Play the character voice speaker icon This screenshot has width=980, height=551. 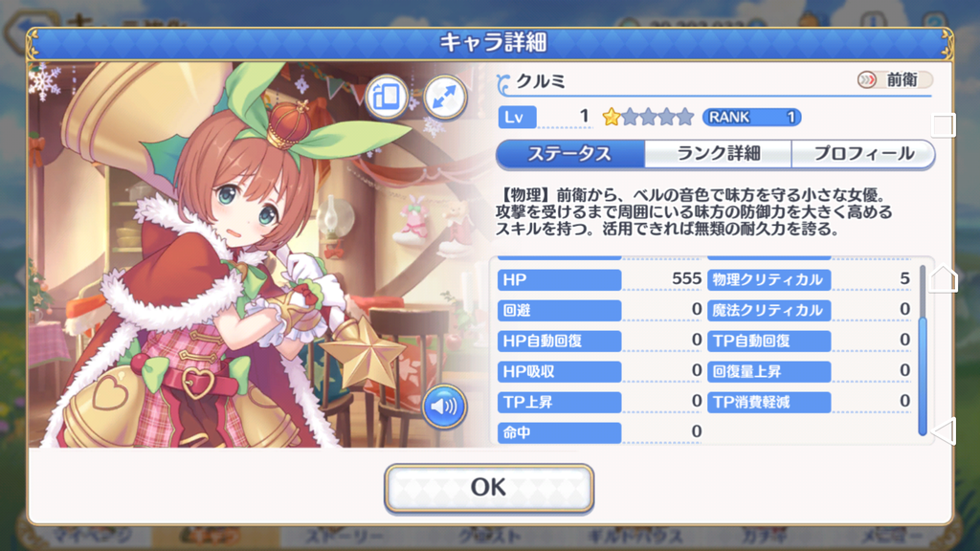(x=444, y=407)
